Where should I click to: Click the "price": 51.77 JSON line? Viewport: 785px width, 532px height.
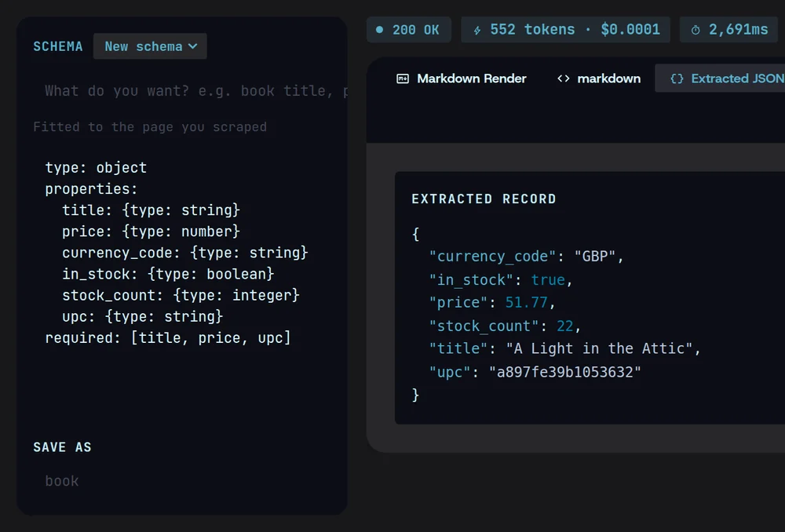point(492,303)
